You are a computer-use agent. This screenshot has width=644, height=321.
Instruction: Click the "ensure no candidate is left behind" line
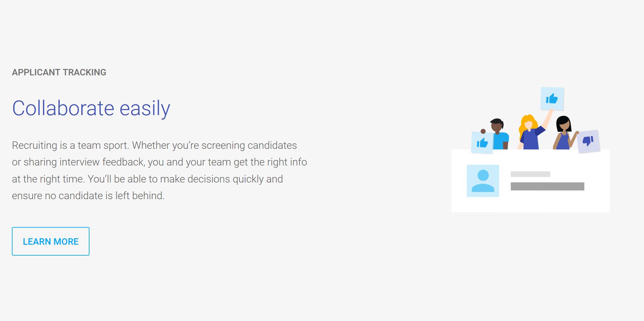(88, 196)
